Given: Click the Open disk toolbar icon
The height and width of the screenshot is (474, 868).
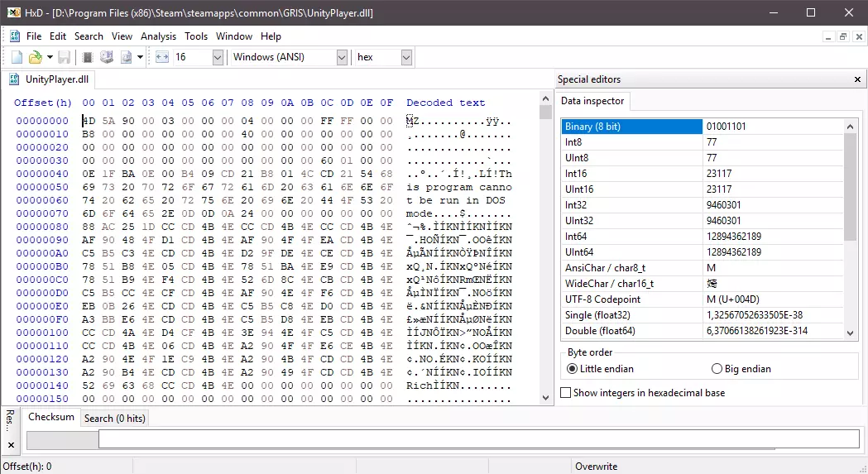Looking at the screenshot, I should [106, 57].
